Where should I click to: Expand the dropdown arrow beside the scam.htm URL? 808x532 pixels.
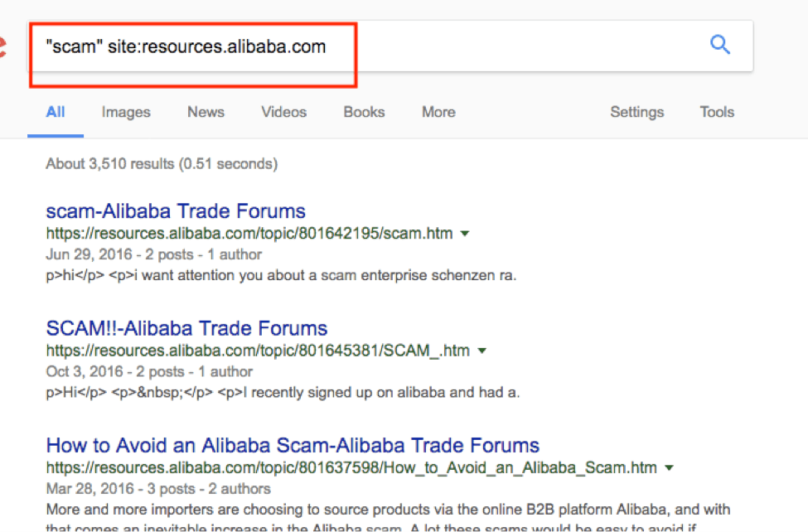point(465,234)
